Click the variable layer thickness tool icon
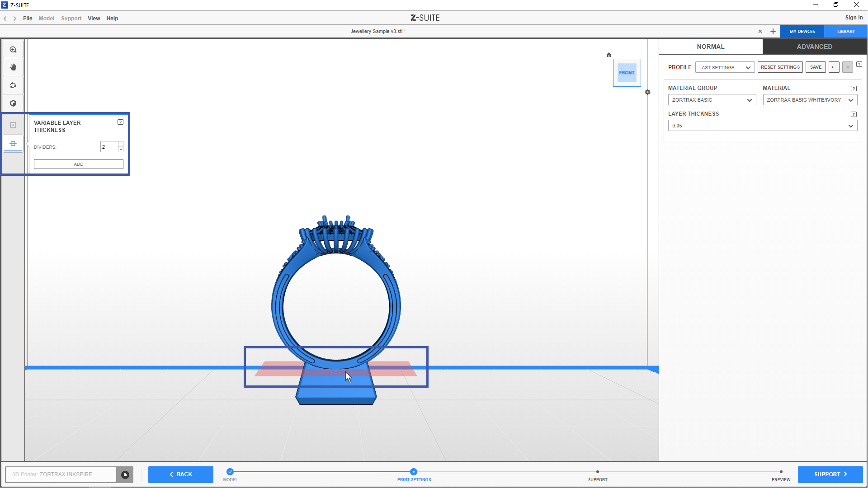Screen dimensions: 868x488 13,144
